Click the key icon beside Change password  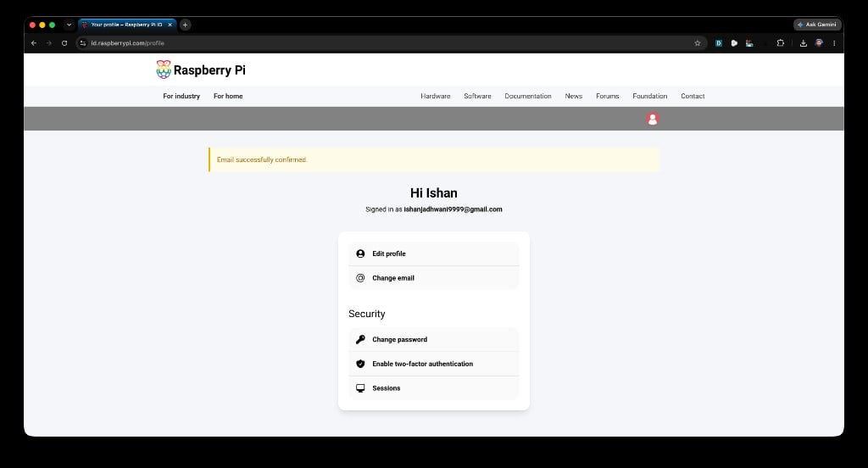360,339
